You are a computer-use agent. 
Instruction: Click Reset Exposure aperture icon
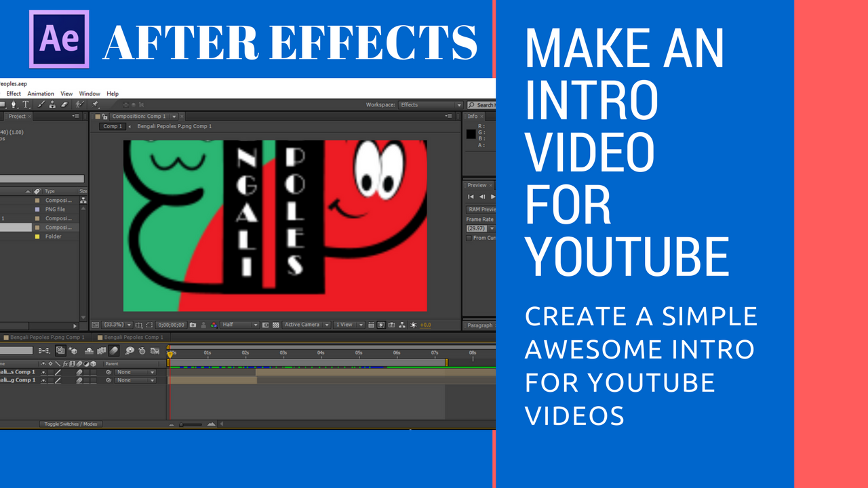(413, 325)
